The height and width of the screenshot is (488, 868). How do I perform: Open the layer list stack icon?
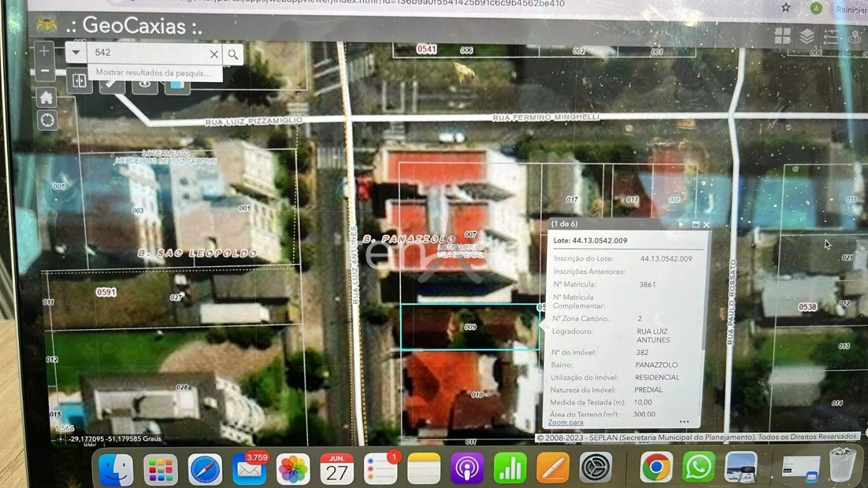coord(806,36)
